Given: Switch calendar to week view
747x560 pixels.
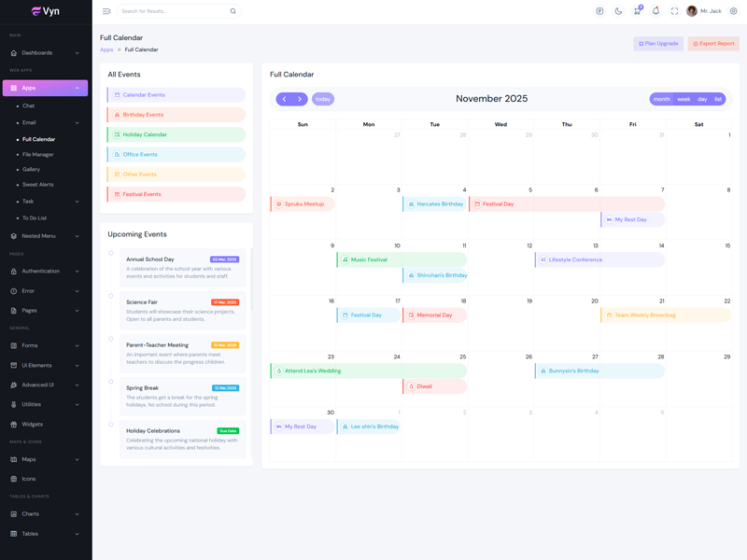Looking at the screenshot, I should coord(684,99).
